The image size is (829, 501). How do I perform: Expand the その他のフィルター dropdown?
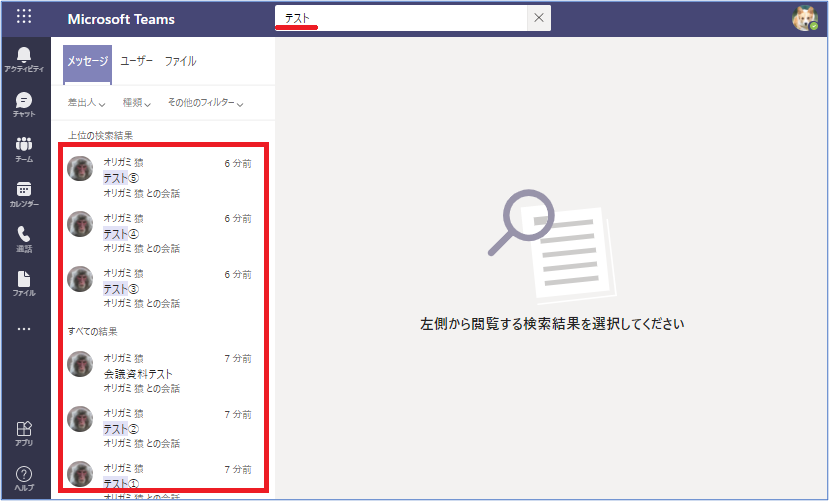(205, 103)
